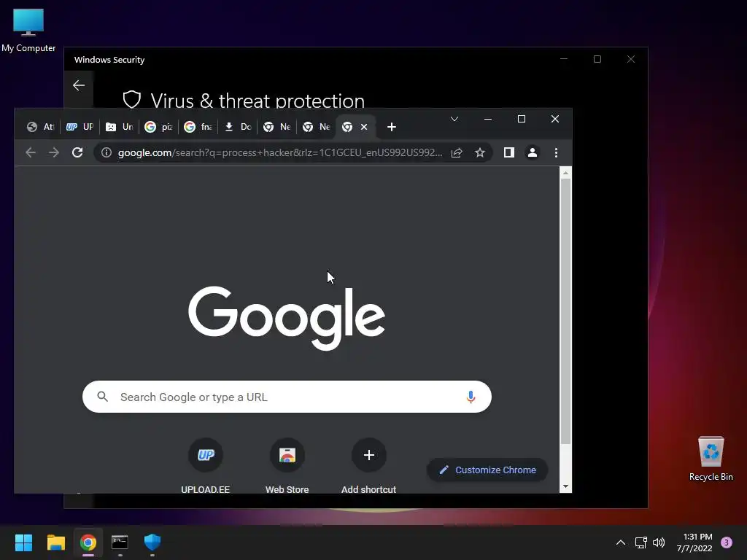View site information icon in address bar
The height and width of the screenshot is (560, 747).
click(107, 152)
